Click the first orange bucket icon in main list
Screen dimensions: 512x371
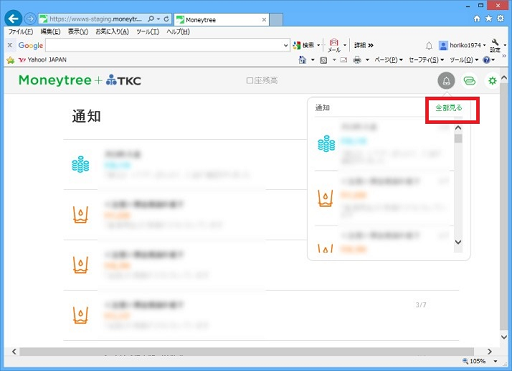(81, 215)
